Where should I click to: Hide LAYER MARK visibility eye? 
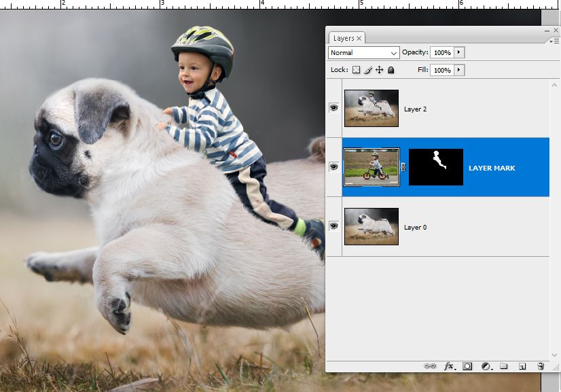(333, 167)
